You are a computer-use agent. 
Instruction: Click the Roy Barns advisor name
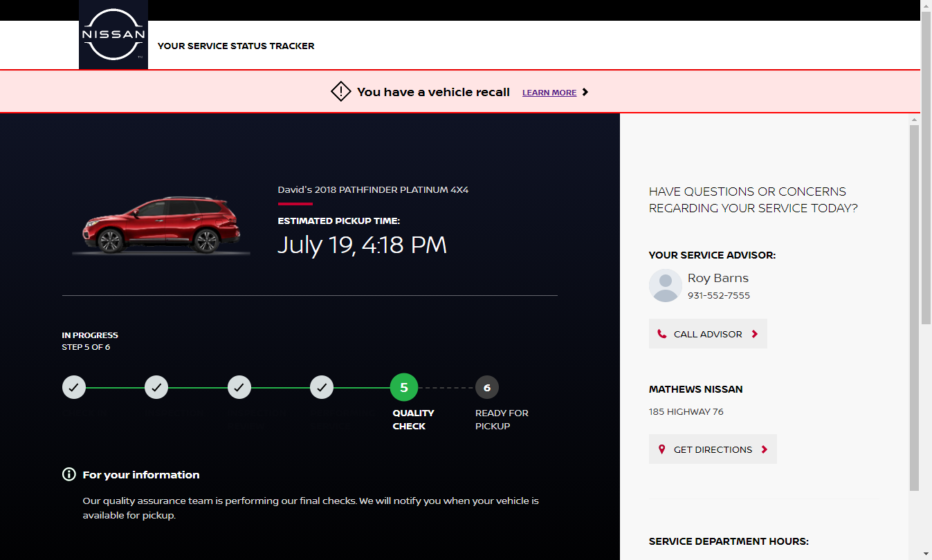(718, 278)
